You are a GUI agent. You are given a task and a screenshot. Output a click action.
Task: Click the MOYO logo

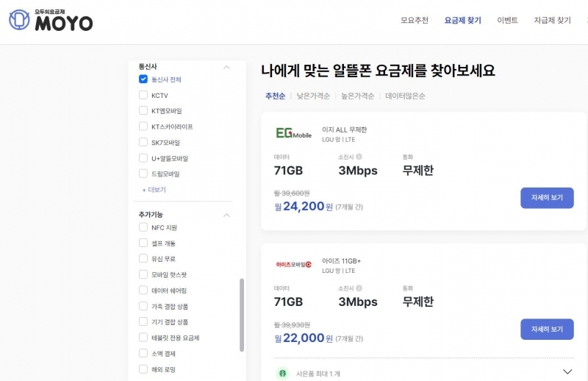pos(51,21)
